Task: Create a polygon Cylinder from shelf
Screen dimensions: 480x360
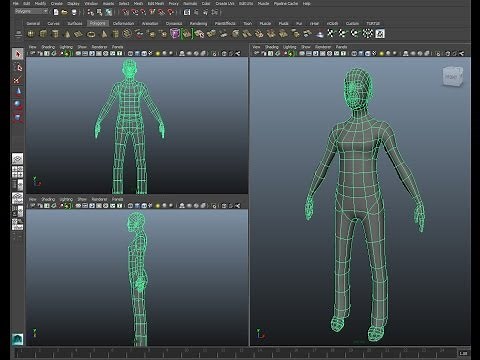Action: [55, 34]
